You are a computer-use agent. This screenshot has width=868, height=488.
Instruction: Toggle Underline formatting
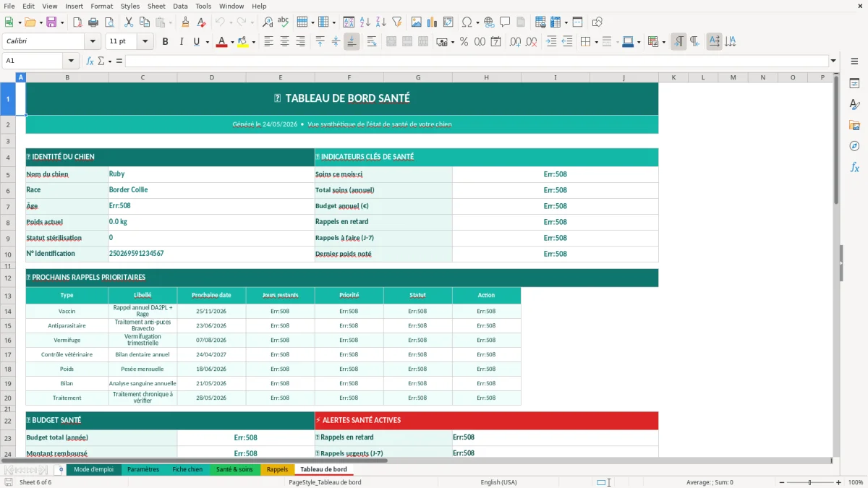[197, 42]
